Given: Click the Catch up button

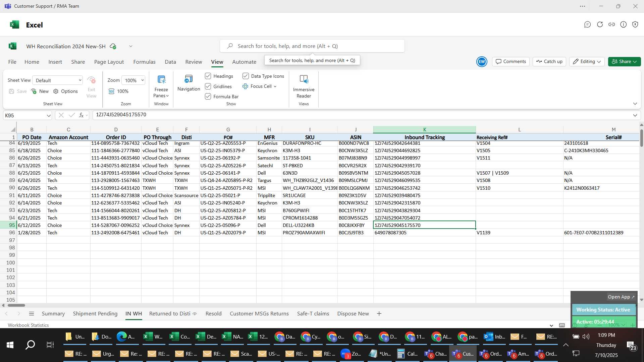Looking at the screenshot, I should point(549,62).
